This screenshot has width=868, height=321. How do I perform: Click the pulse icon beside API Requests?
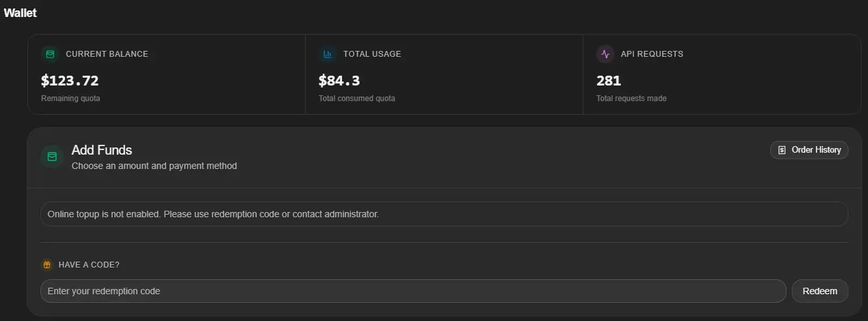[x=605, y=54]
